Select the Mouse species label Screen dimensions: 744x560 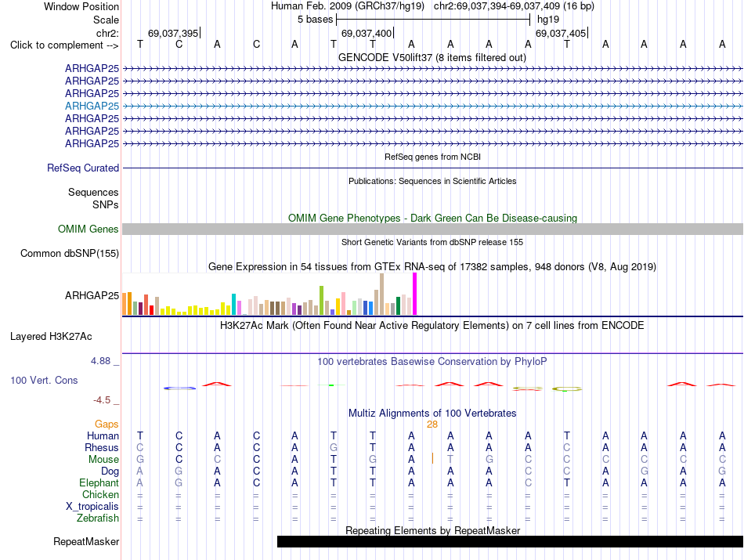point(103,460)
